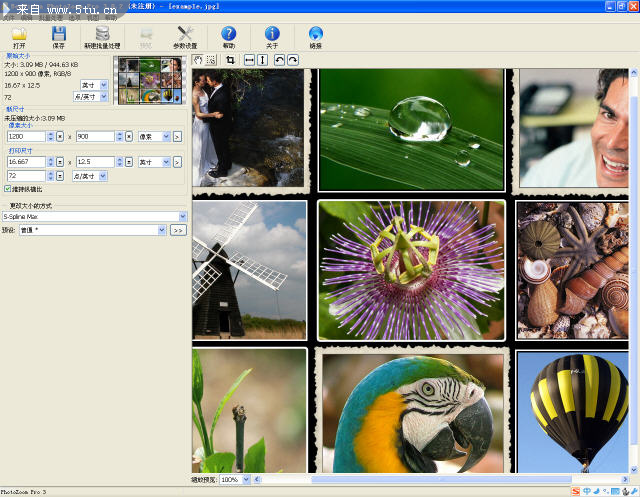Expand the preset (预设) dropdown

pyautogui.click(x=161, y=230)
